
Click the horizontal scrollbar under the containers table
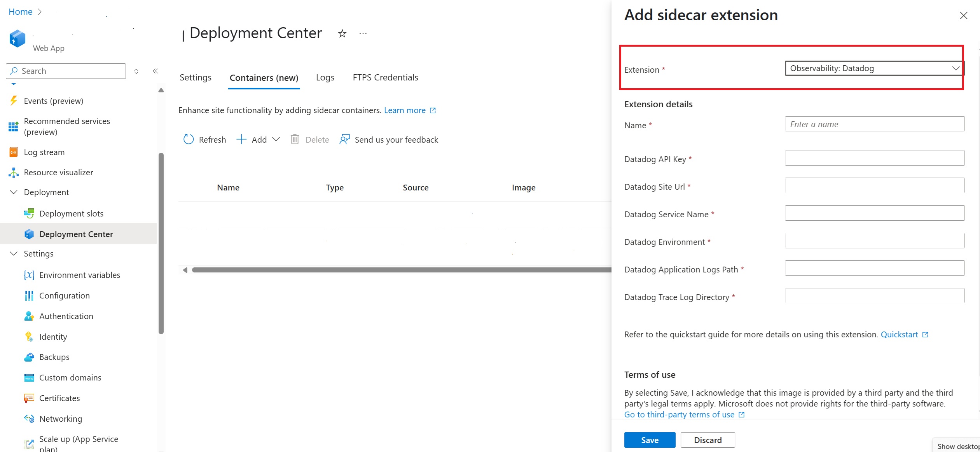click(x=400, y=270)
